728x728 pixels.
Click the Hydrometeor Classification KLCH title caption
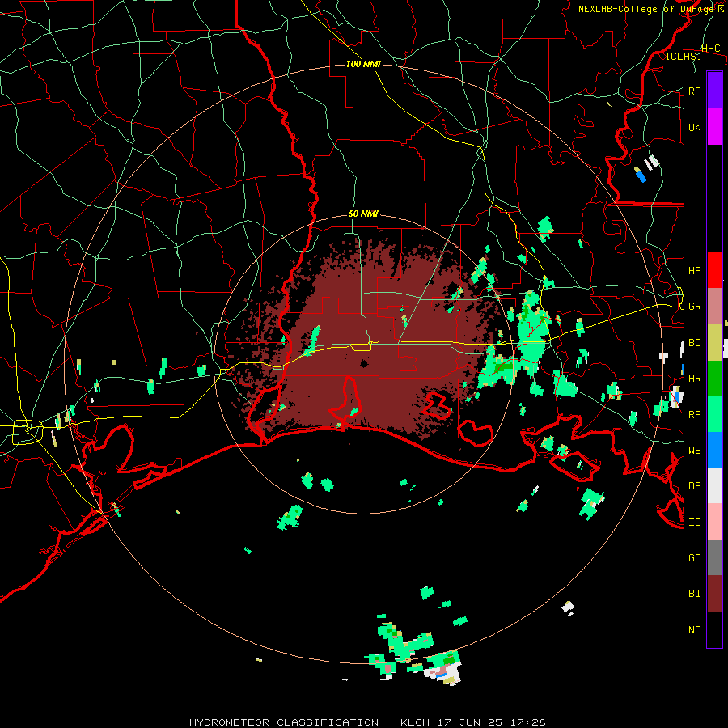click(367, 722)
